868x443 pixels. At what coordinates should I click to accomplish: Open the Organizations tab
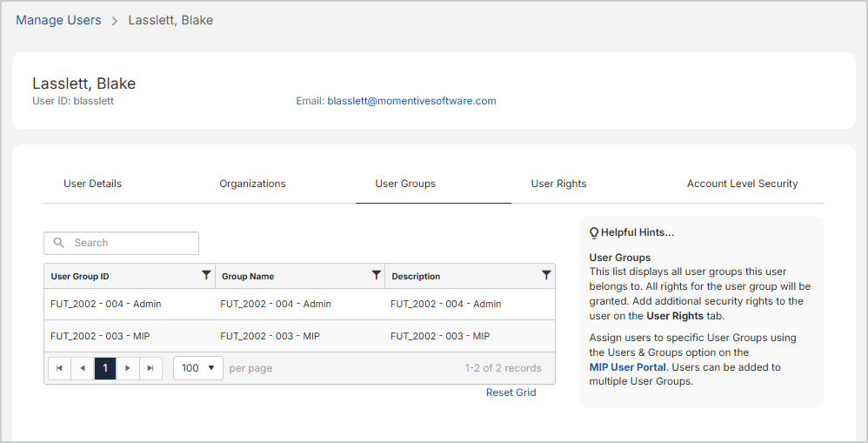tap(252, 184)
